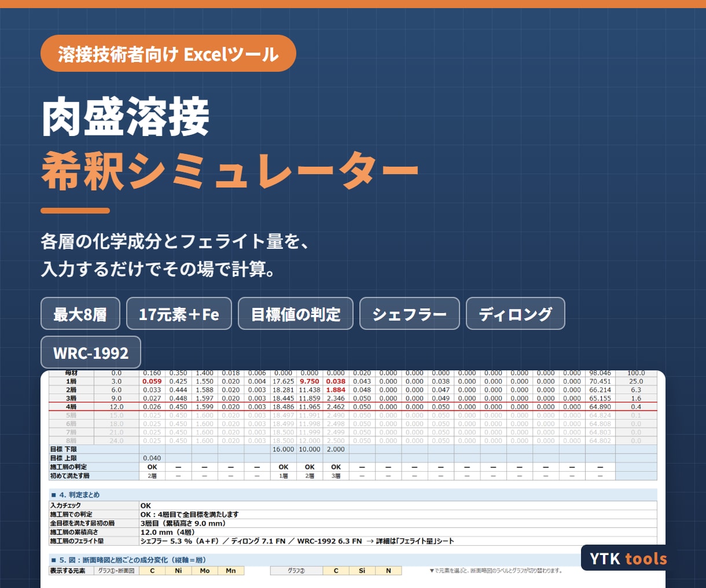
Task: Click the 目標 上限 row label
Action: pyautogui.click(x=94, y=458)
